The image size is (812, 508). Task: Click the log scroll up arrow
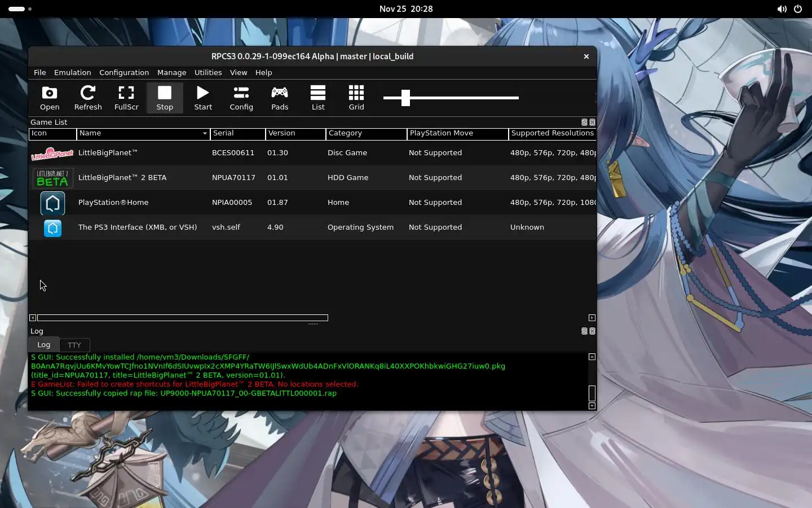[x=592, y=357]
